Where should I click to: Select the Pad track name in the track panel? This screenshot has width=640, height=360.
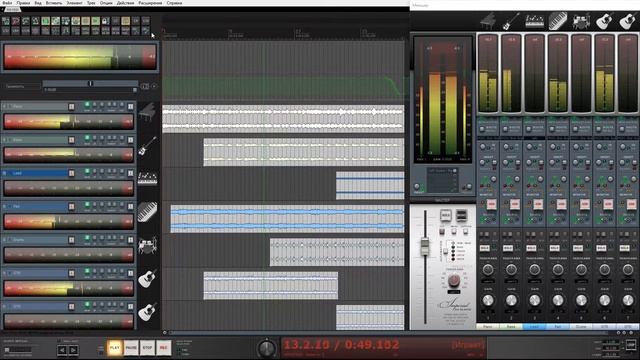(x=16, y=207)
